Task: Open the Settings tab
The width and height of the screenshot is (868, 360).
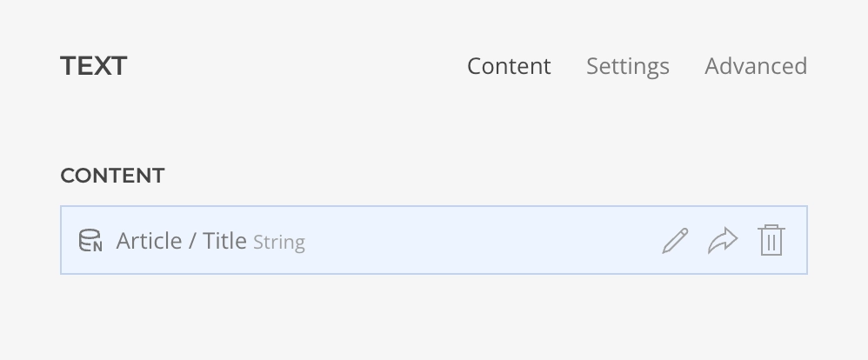Action: [x=627, y=66]
